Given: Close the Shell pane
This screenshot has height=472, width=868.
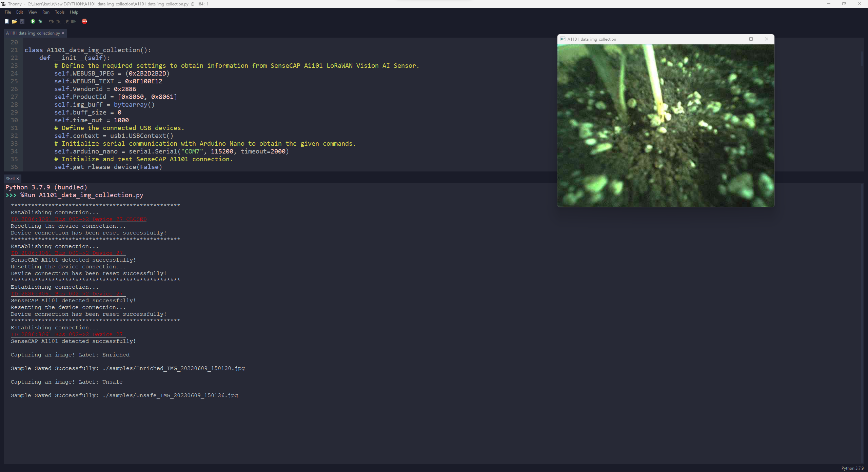Looking at the screenshot, I should (18, 179).
